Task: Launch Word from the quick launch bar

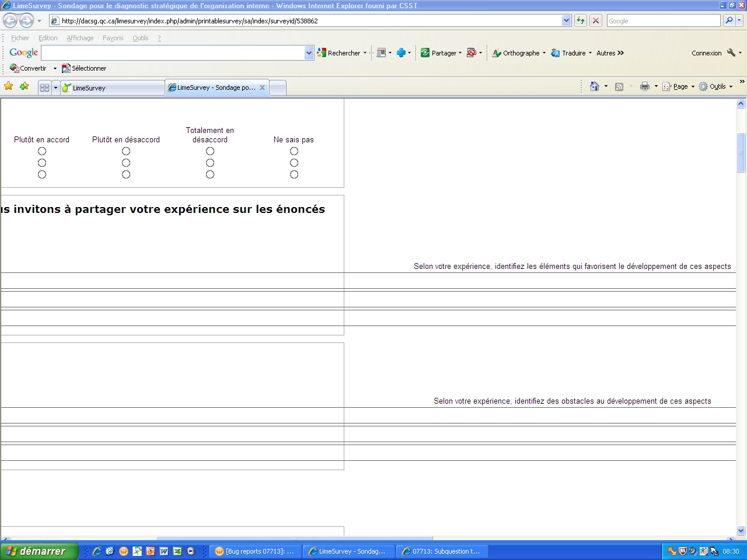Action: [x=164, y=551]
